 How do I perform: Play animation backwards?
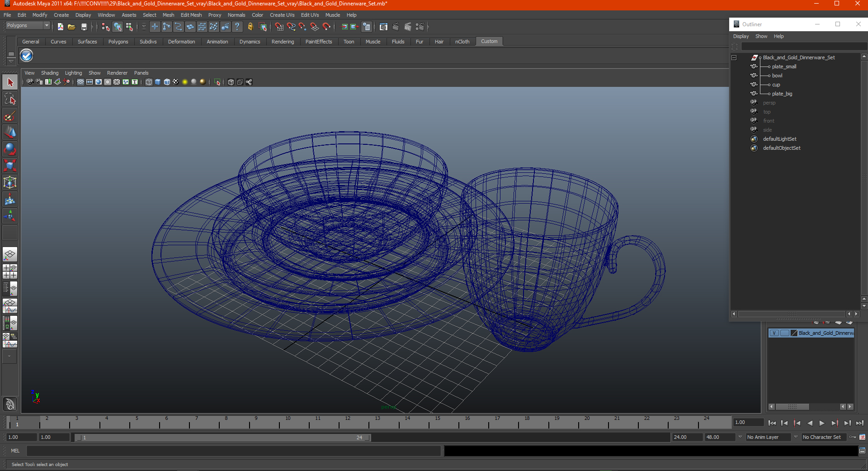(810, 423)
